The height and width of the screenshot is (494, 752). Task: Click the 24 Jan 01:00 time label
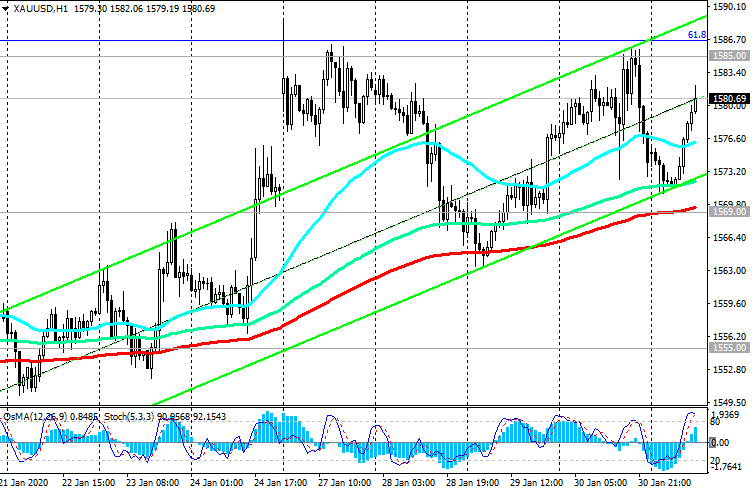coord(216,482)
